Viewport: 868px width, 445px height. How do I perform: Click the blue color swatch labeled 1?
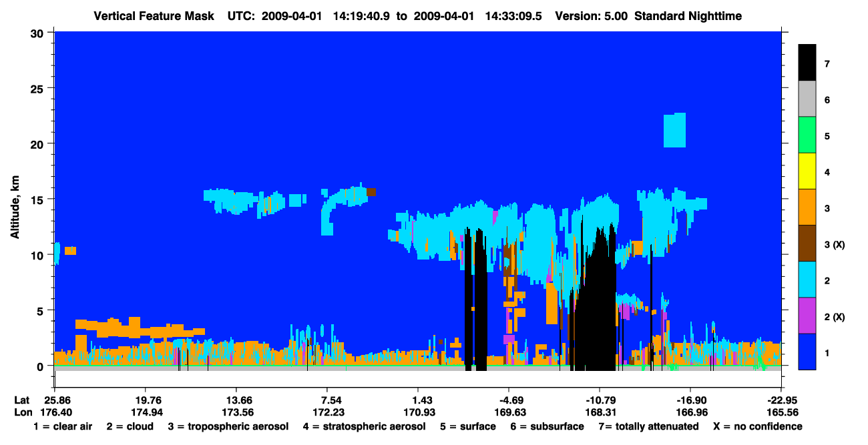(807, 352)
